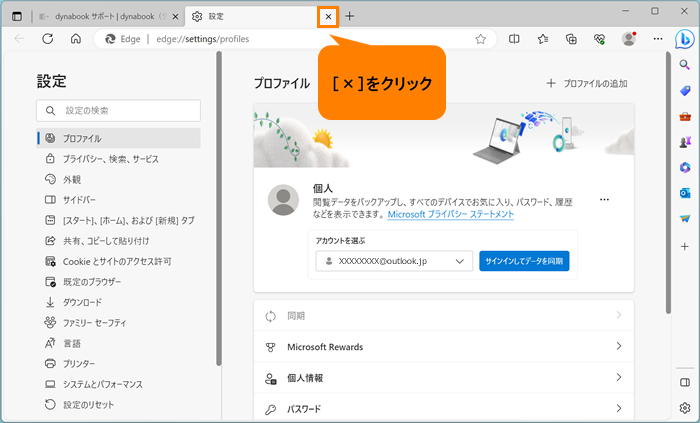Viewport: 700px width, 423px height.
Task: Go to the home page icon
Action: pyautogui.click(x=76, y=39)
